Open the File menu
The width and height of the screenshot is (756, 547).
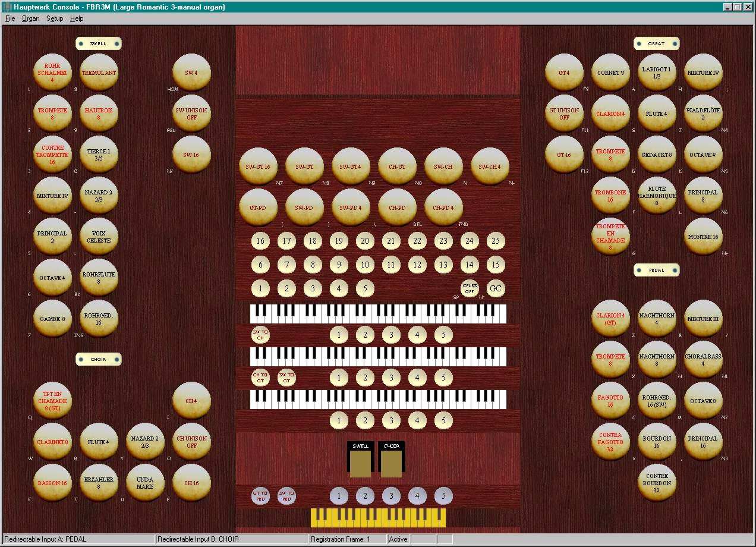(x=10, y=18)
